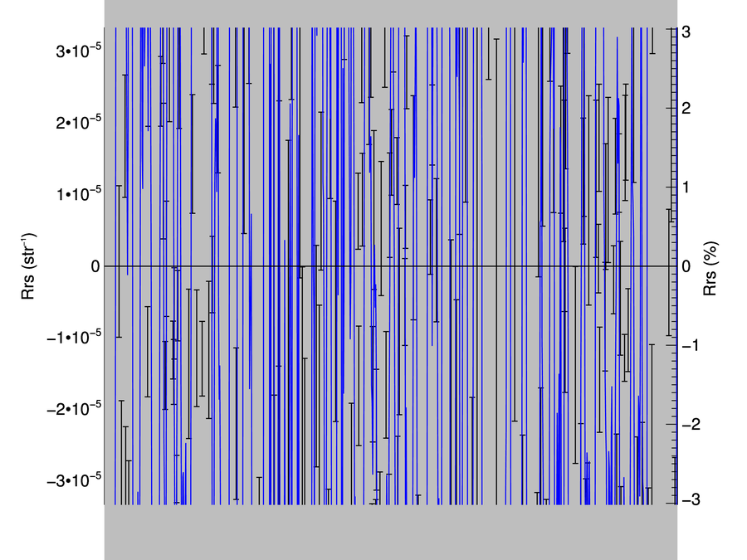Click the right axis label '−1'
Screen dimensions: 747x560
(691, 345)
